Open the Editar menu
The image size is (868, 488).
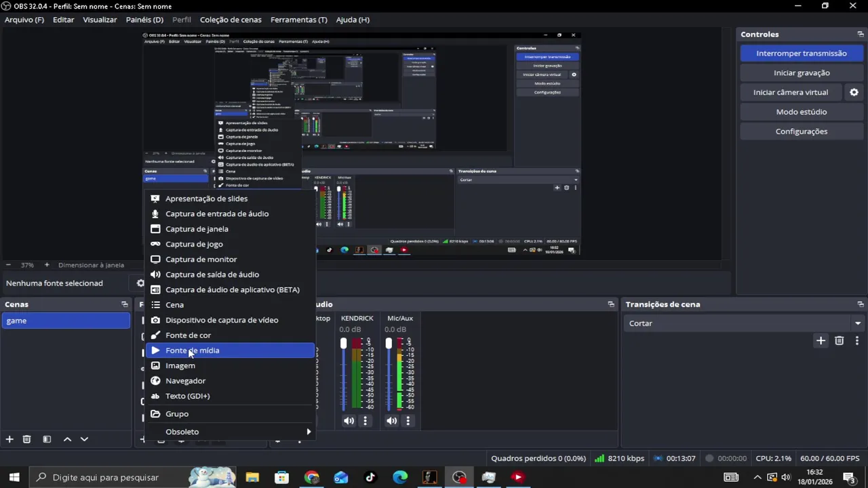point(64,20)
